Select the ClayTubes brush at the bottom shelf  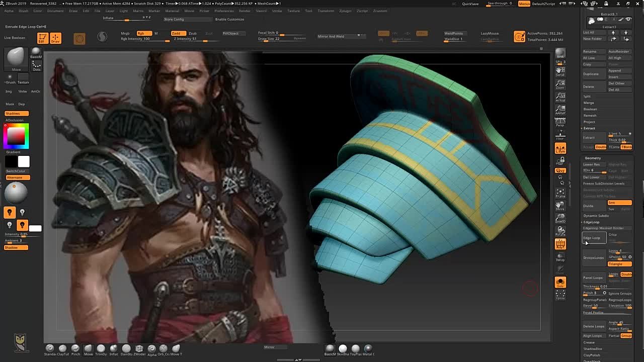click(62, 348)
